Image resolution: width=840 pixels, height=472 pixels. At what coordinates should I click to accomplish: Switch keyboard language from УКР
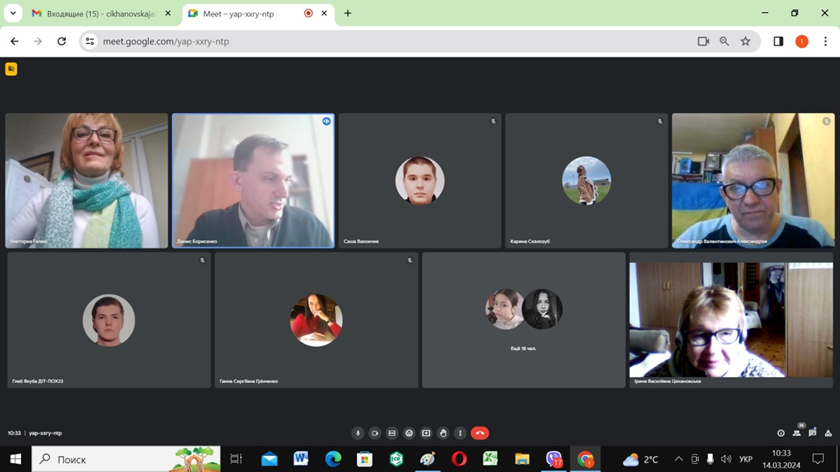(745, 459)
